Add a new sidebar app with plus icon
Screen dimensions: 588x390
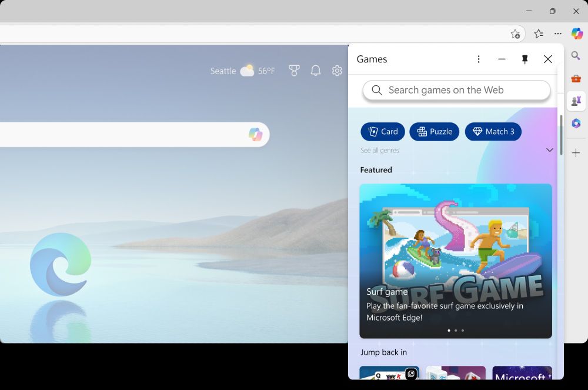point(576,152)
